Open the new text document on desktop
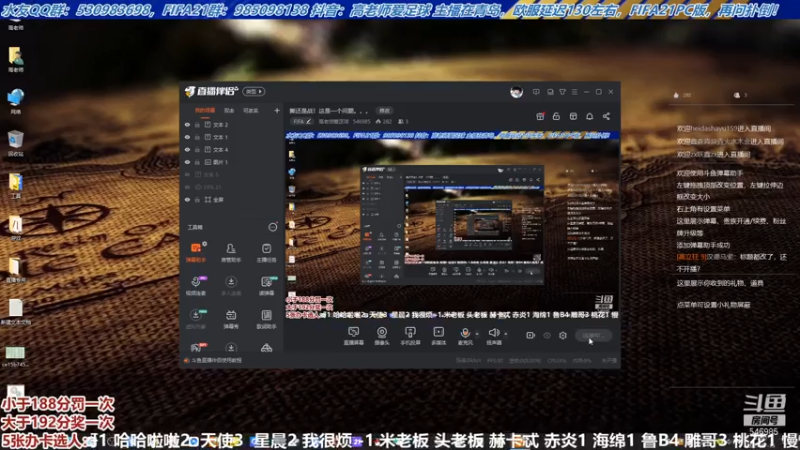This screenshot has width=800, height=450. (16, 312)
